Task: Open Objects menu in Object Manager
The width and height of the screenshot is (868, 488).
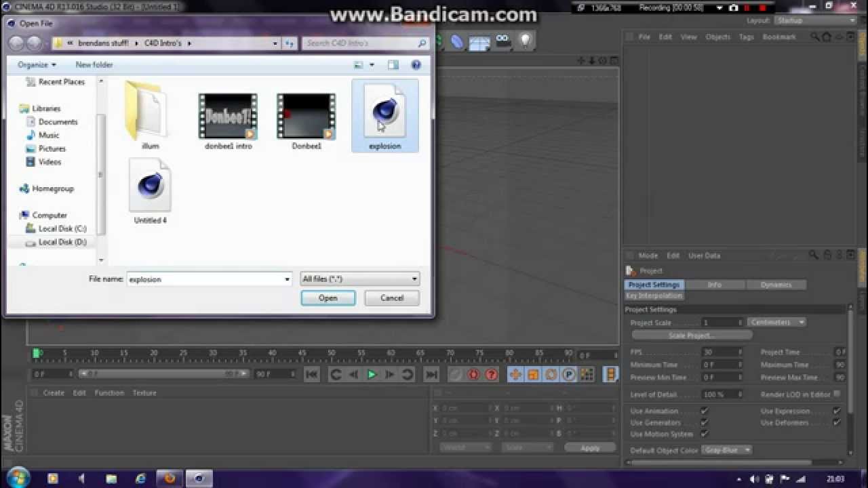Action: point(717,37)
